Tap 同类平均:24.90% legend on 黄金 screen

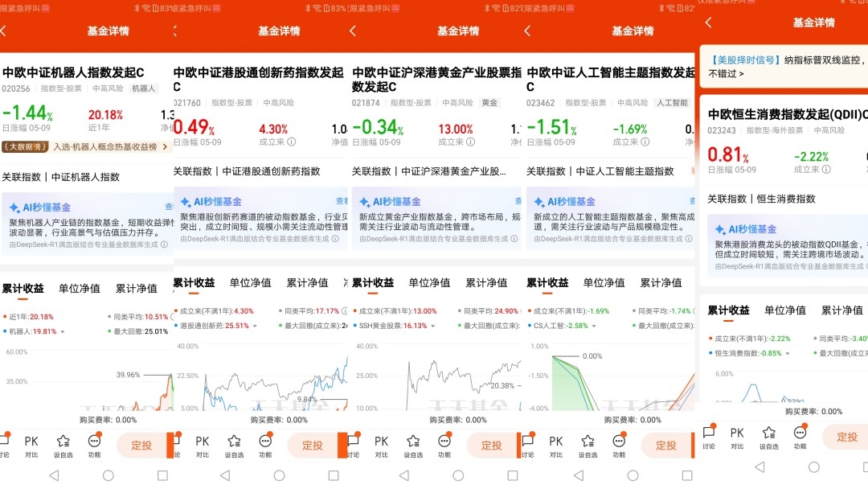(489, 311)
